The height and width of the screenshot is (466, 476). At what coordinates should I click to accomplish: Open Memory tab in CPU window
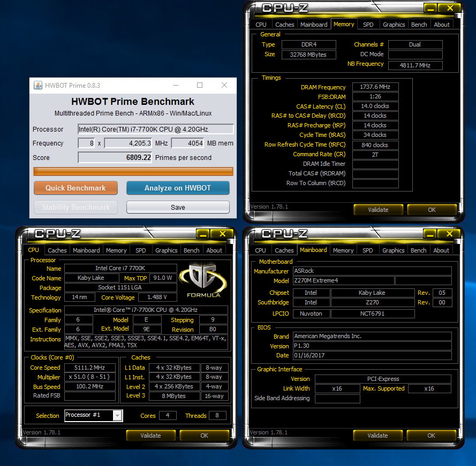pyautogui.click(x=116, y=250)
